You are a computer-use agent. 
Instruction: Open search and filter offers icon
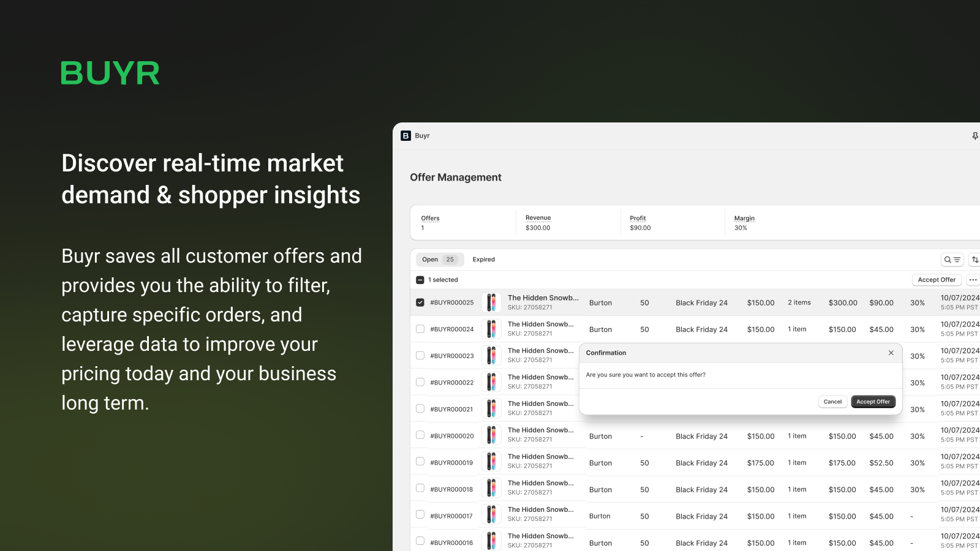tap(952, 260)
